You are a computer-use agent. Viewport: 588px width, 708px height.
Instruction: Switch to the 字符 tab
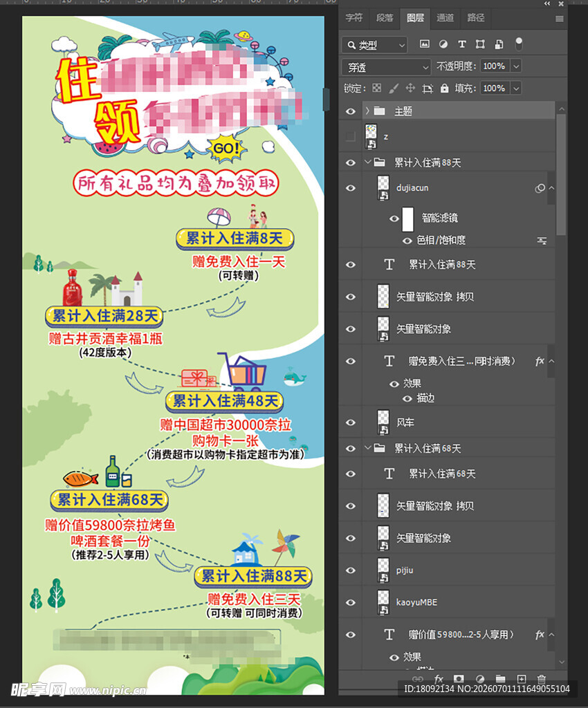pyautogui.click(x=353, y=17)
